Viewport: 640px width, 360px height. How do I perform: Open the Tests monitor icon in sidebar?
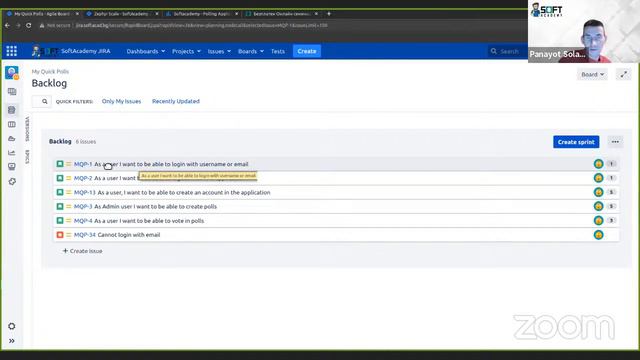point(12,167)
